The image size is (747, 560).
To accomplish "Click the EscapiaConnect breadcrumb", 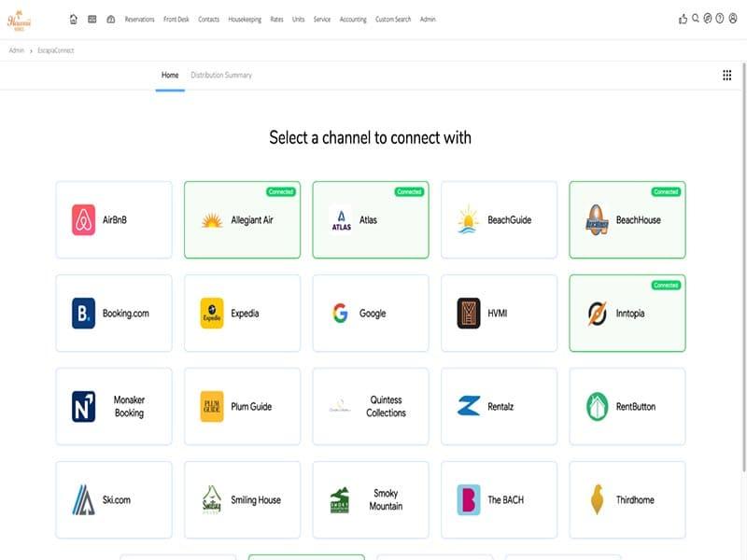I will 56,50.
